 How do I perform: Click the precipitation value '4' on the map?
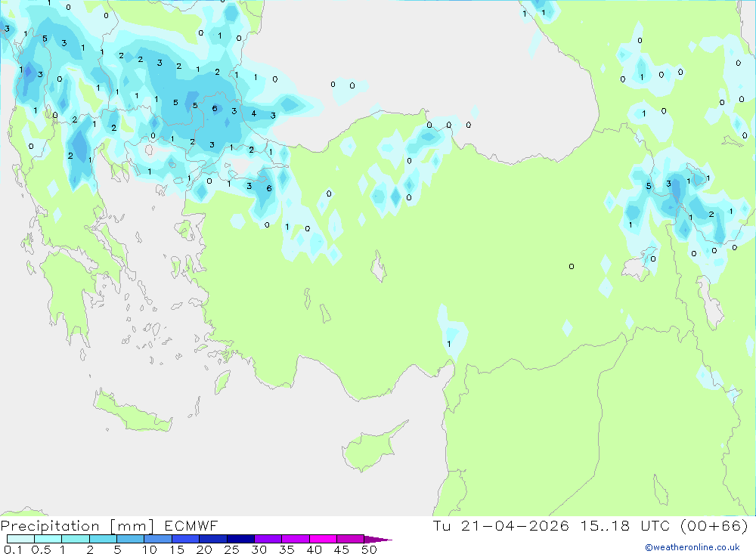click(253, 114)
